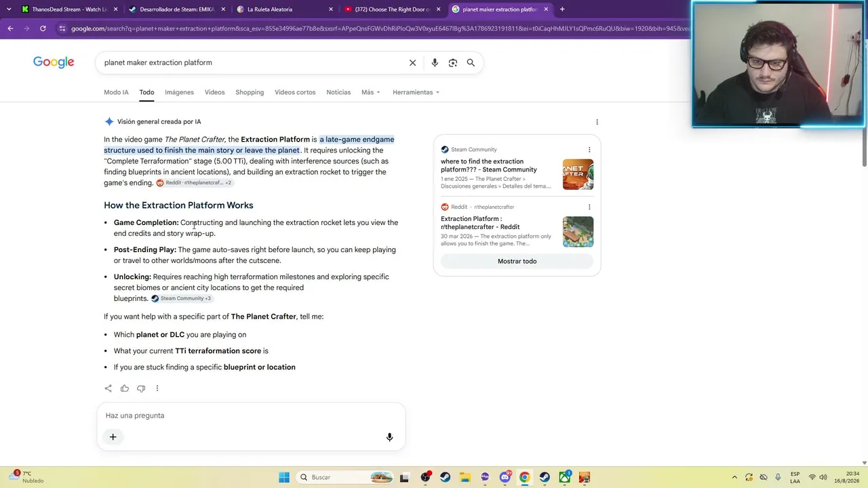The height and width of the screenshot is (488, 868).
Task: Give the AI overview a thumbs down
Action: pyautogui.click(x=141, y=388)
